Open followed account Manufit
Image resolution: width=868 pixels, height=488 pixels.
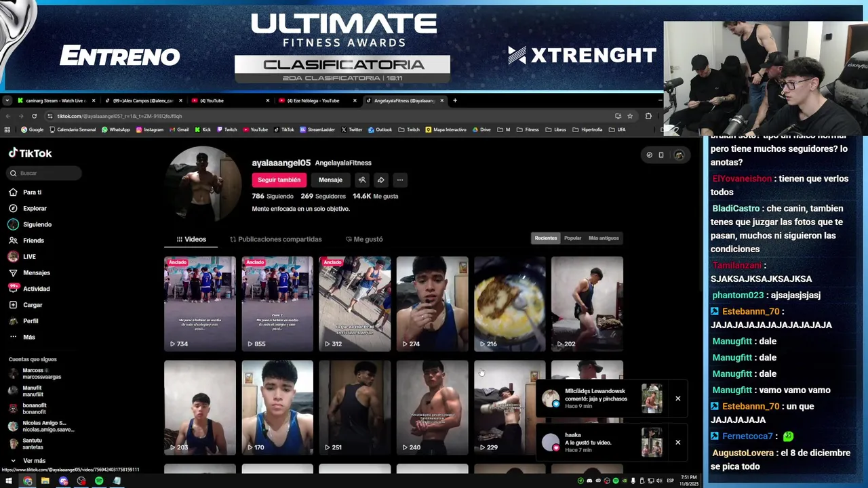33,391
